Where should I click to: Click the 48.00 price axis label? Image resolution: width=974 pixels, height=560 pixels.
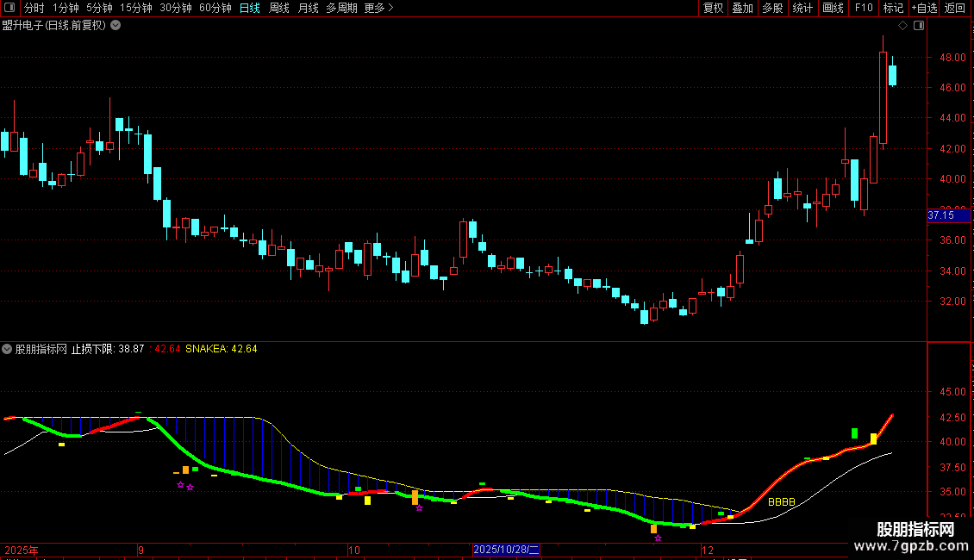point(952,57)
